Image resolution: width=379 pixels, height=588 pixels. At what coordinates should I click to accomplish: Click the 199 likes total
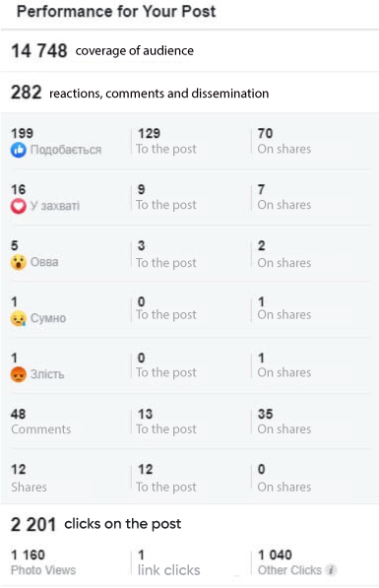(56, 142)
